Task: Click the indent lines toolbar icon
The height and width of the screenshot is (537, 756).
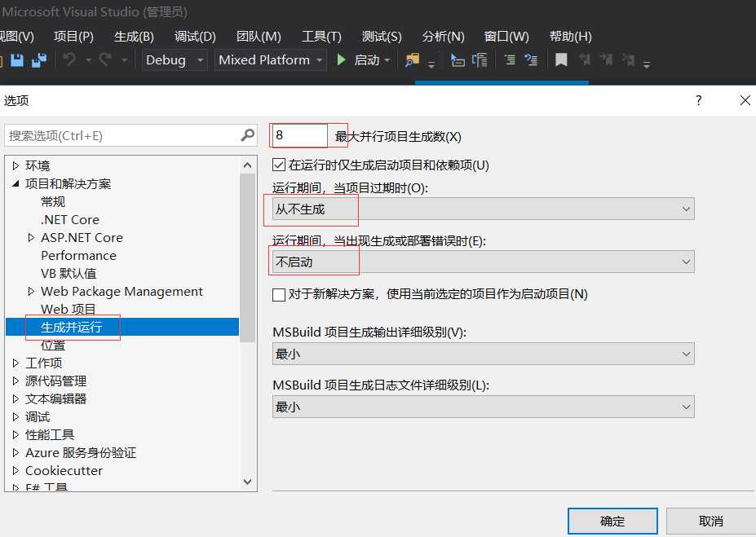Action: click(x=480, y=60)
